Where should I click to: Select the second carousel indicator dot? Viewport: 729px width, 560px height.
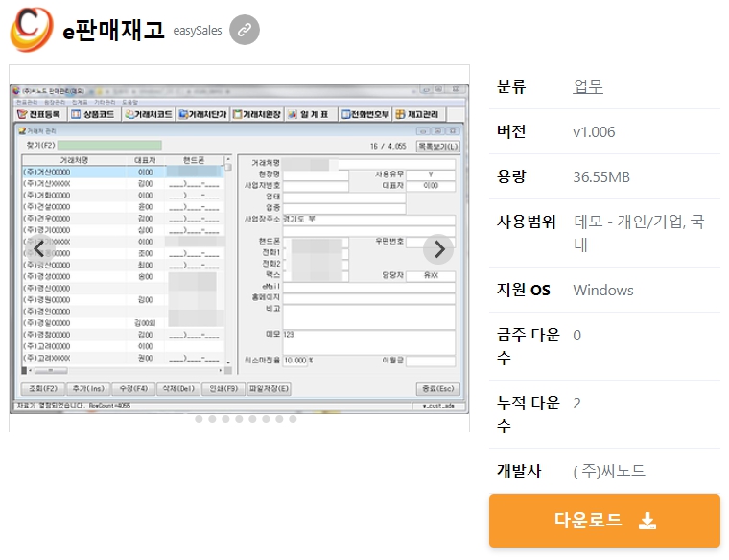pyautogui.click(x=213, y=419)
